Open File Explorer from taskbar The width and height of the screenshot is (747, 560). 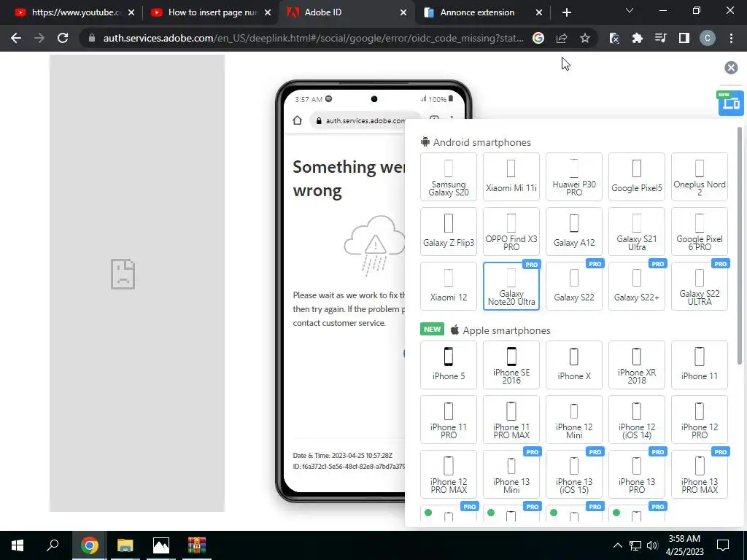125,545
